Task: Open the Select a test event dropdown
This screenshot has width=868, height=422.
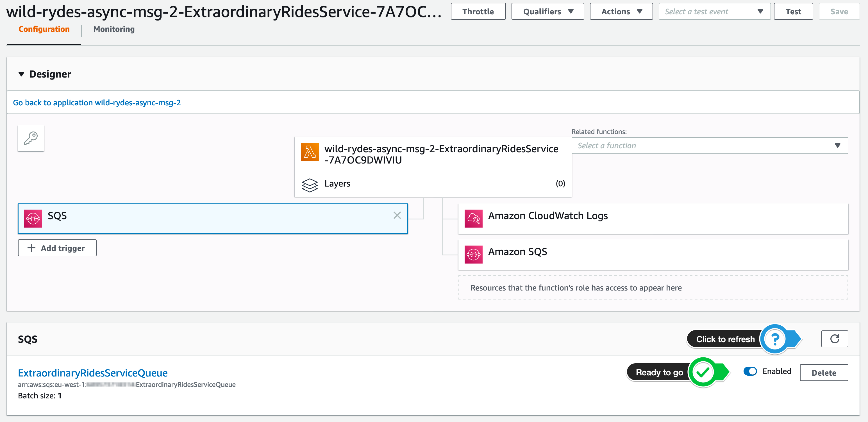Action: 714,12
